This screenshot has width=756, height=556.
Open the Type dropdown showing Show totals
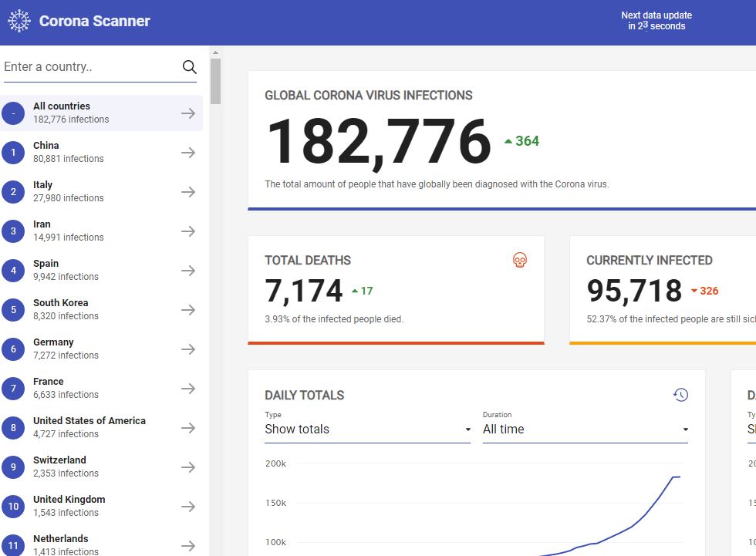coord(367,430)
